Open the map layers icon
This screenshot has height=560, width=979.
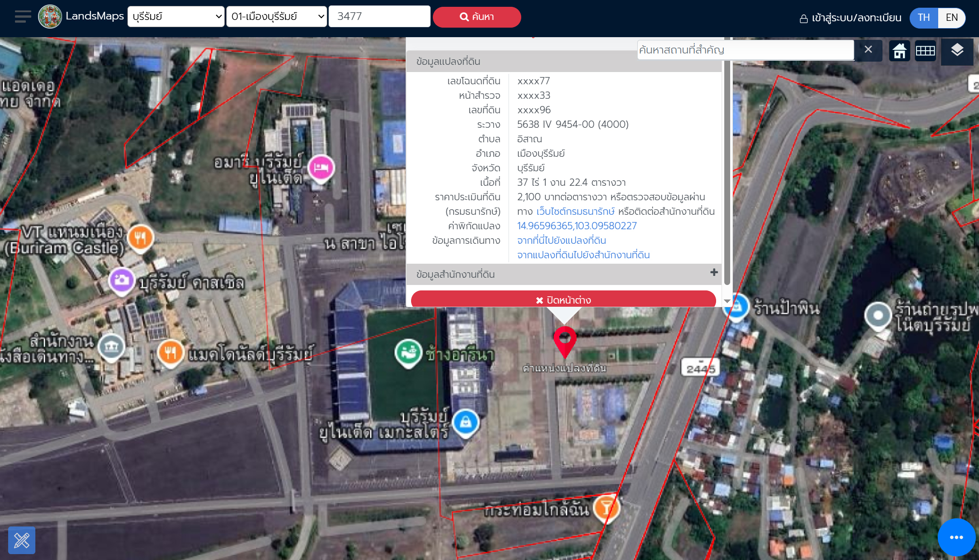pos(957,50)
